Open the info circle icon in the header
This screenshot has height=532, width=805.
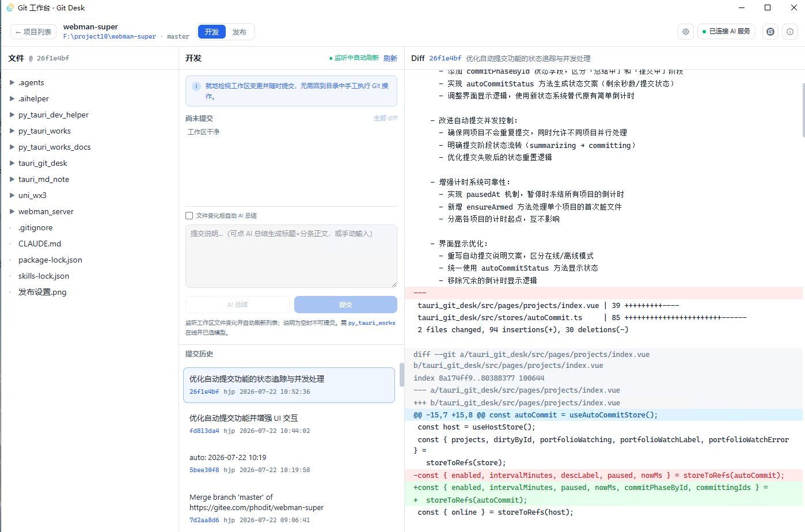[790, 32]
